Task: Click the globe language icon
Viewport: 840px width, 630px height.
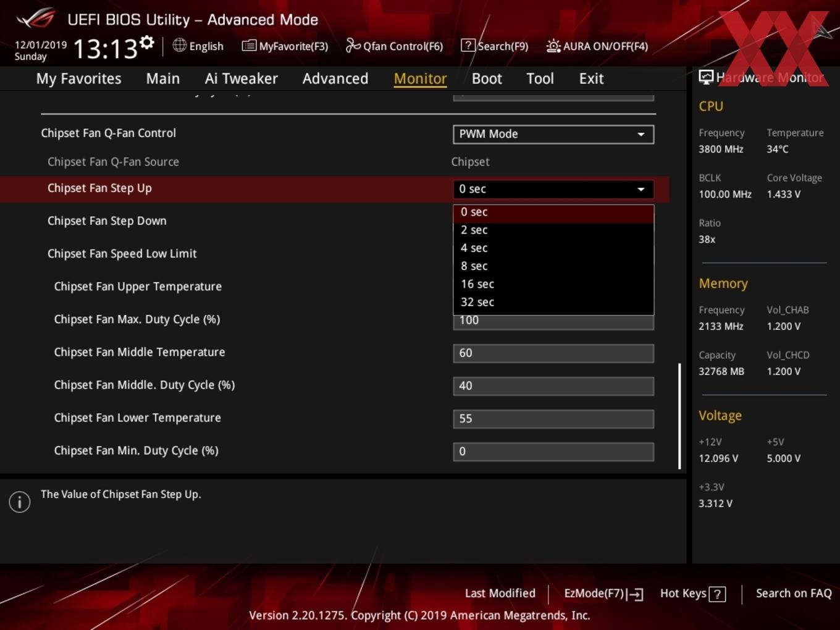Action: point(179,45)
